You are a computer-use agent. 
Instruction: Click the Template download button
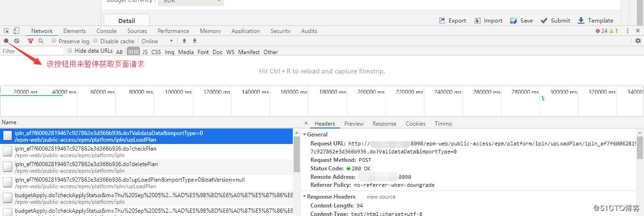(x=595, y=21)
